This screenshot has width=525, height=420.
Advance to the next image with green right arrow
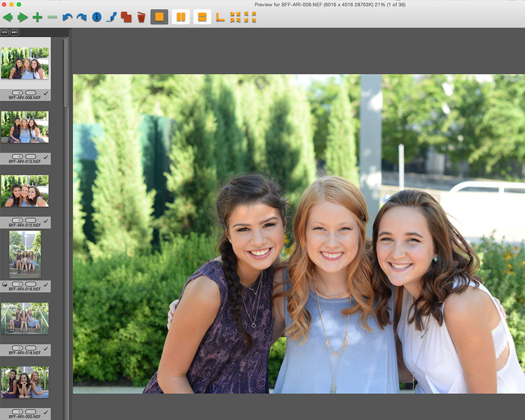pos(23,17)
